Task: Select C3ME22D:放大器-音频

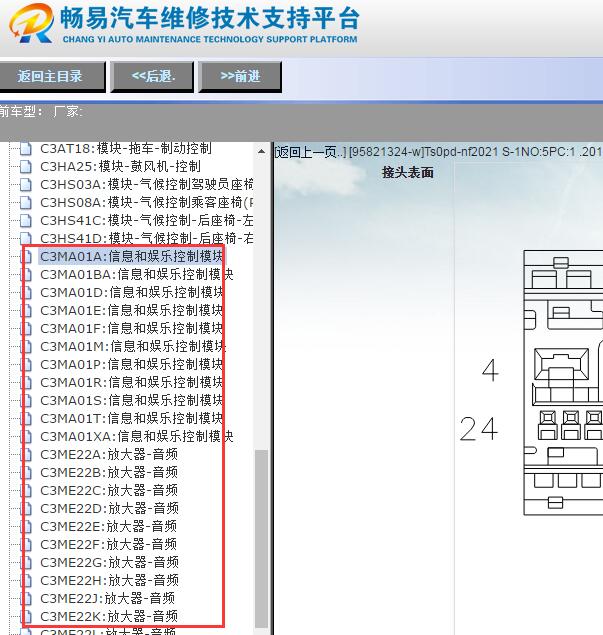Action: coord(109,508)
